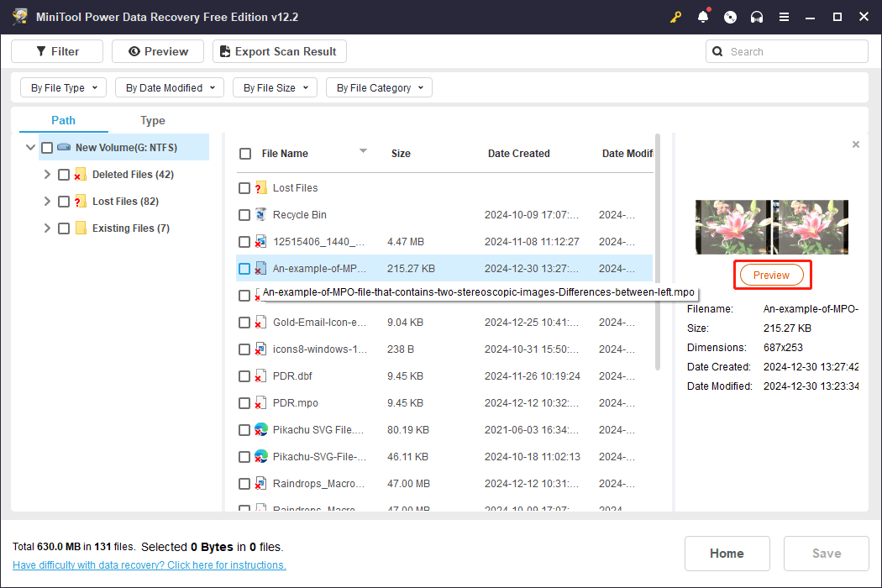Viewport: 882px width, 588px height.
Task: Click the Deleted Files folder icon
Action: 80,175
